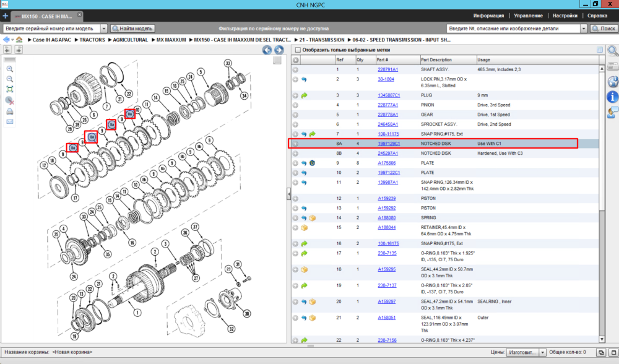The width and height of the screenshot is (619, 364).
Task: Open the Информация menu
Action: click(488, 16)
